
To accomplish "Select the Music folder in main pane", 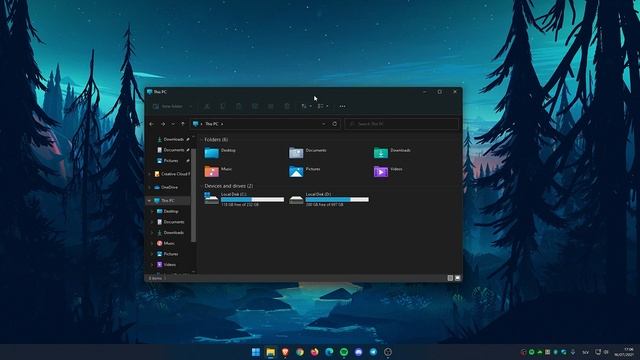I will coord(219,171).
